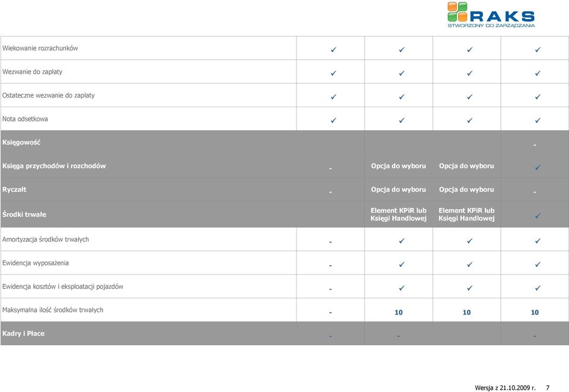Click the checkmark in 'Środki trwałe' row
The width and height of the screenshot is (569, 392).
coord(538,216)
